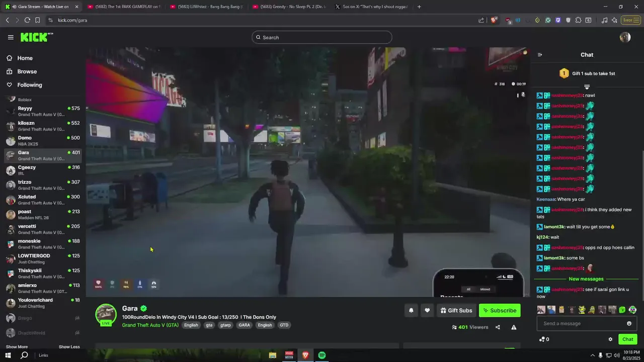Toggle stream notifications bell
Image resolution: width=644 pixels, height=362 pixels.
pyautogui.click(x=411, y=310)
